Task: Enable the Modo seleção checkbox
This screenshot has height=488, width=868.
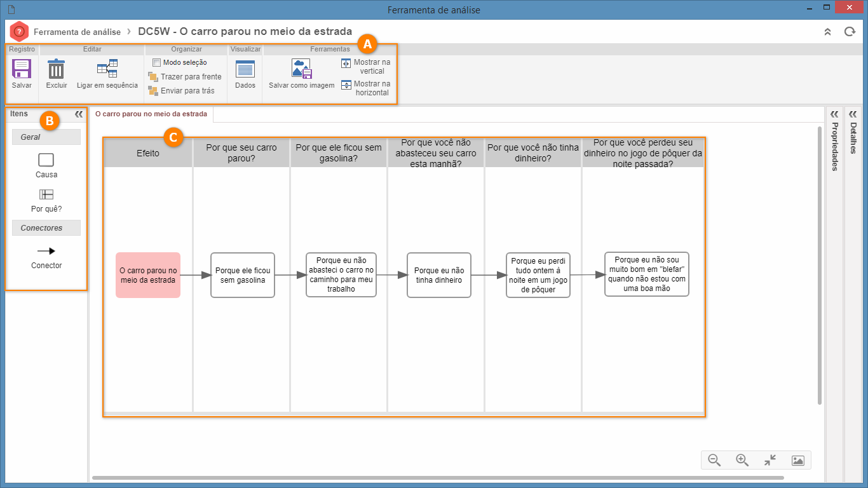Action: click(156, 62)
